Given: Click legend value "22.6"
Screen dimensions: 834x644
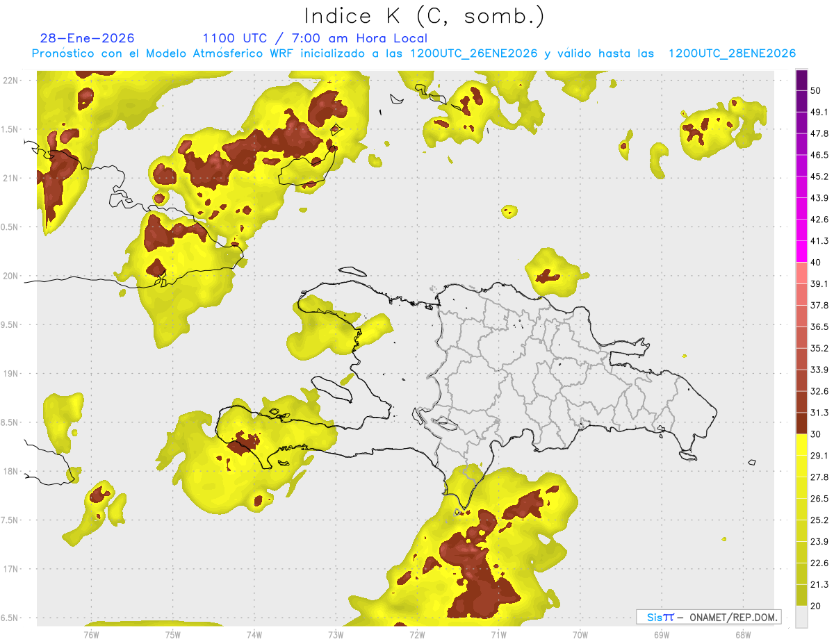Looking at the screenshot, I should click(x=819, y=563).
